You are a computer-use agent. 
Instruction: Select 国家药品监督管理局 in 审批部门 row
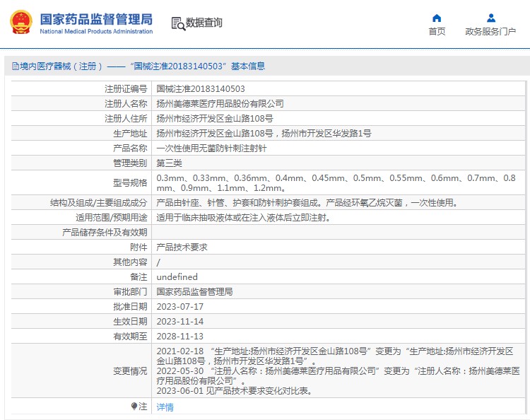[x=194, y=292]
